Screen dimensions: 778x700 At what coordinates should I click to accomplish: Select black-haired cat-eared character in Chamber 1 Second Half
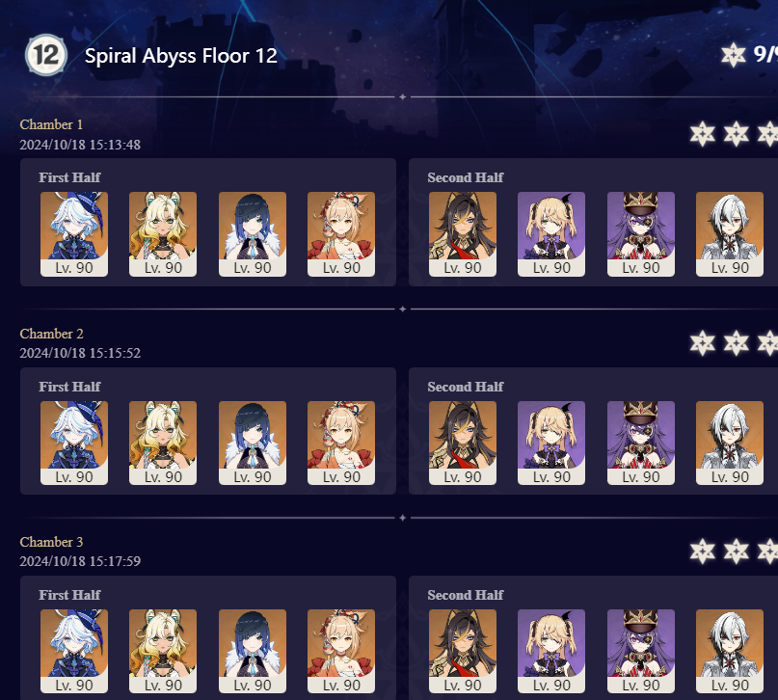pos(463,234)
